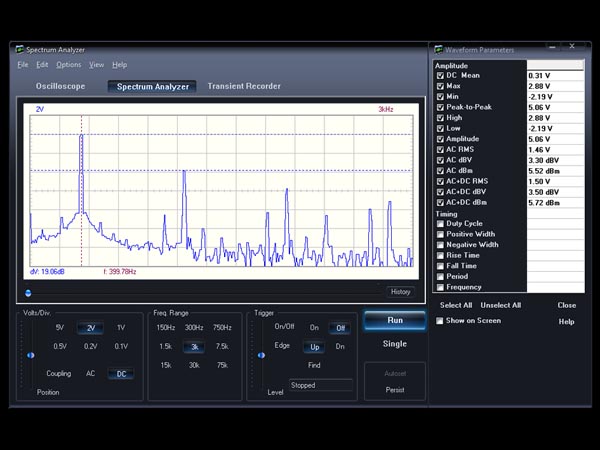Click the Volts/Div position slider handle
The image size is (600, 450).
click(x=30, y=355)
